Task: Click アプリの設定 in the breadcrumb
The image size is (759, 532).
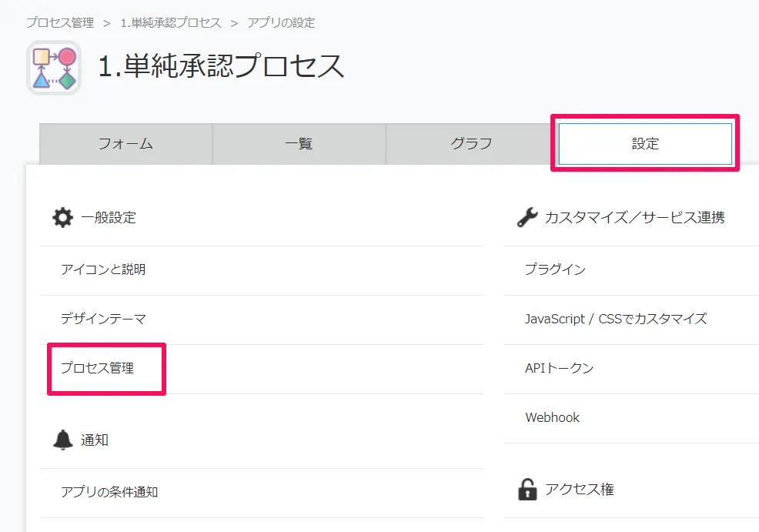Action: point(281,23)
